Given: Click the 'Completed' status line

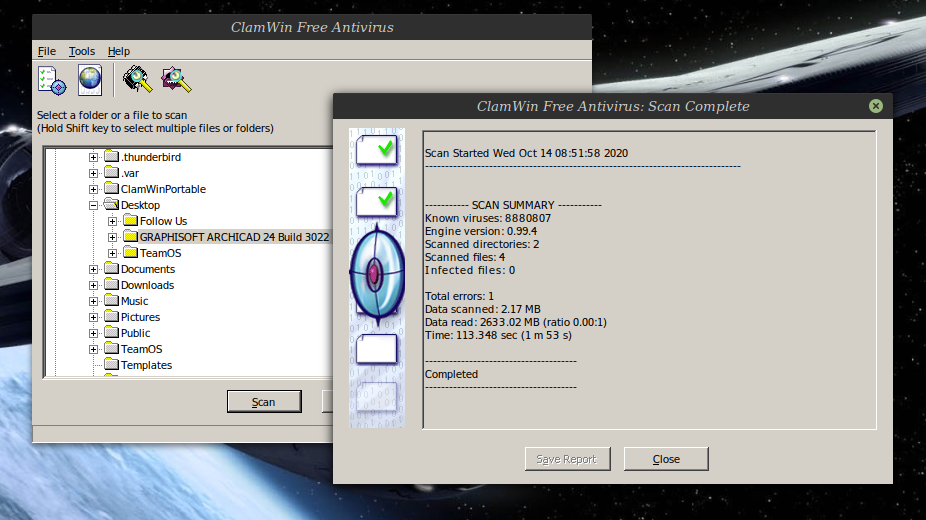Looking at the screenshot, I should pos(451,374).
